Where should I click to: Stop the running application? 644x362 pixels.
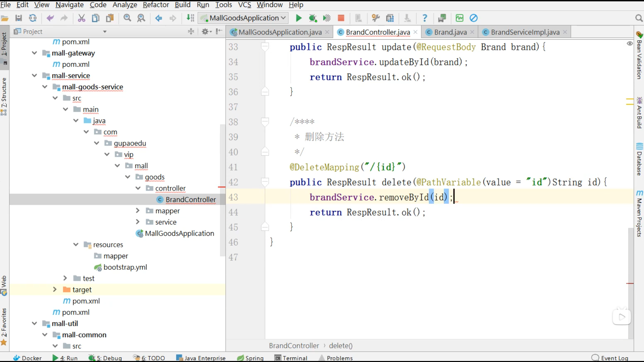click(x=341, y=18)
